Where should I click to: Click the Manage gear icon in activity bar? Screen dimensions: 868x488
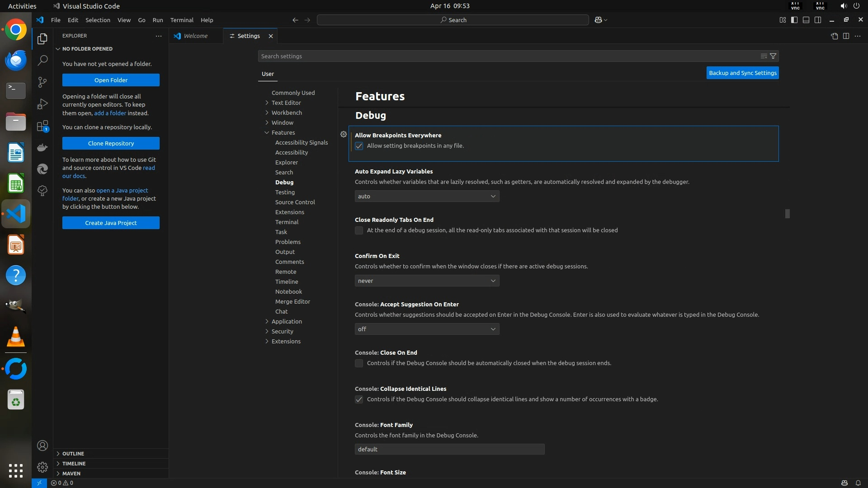pos(42,467)
